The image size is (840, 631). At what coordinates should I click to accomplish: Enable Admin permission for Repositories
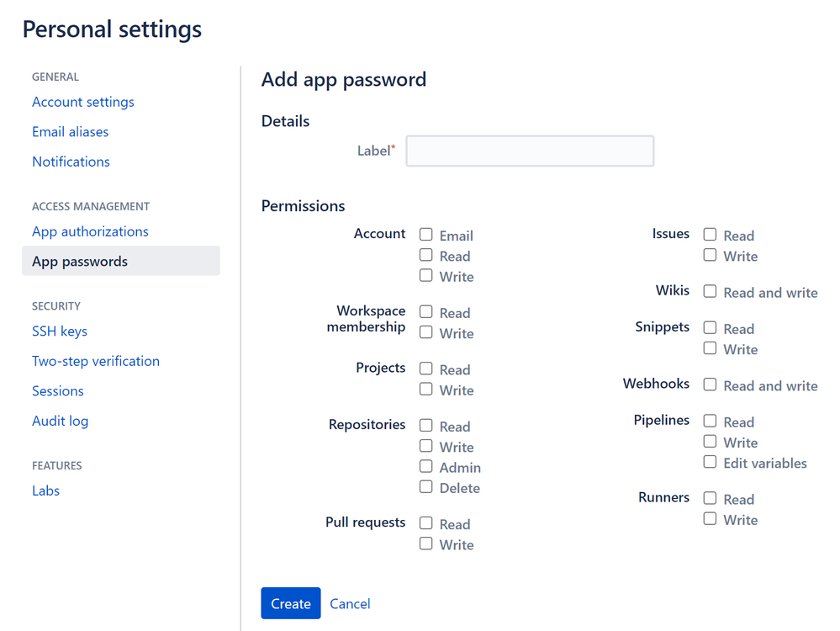425,467
